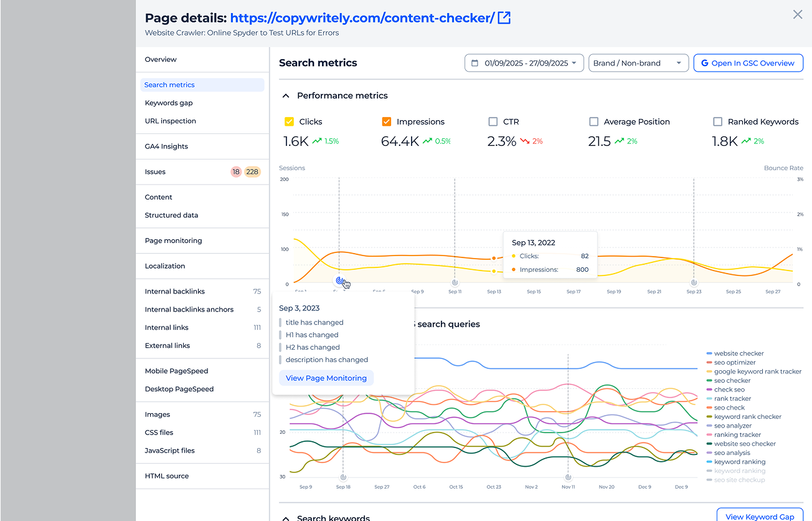Collapse the Performance metrics section
Image resolution: width=812 pixels, height=521 pixels.
(x=286, y=96)
